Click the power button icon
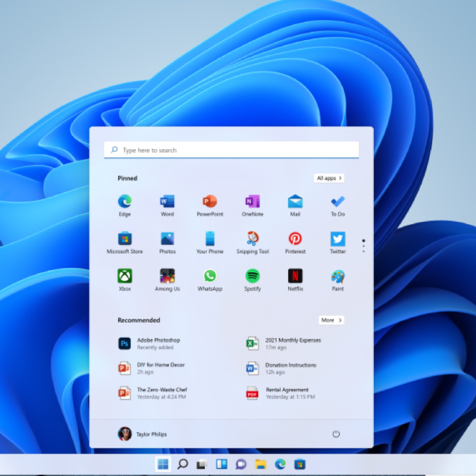Image resolution: width=476 pixels, height=476 pixels. pos(336,434)
